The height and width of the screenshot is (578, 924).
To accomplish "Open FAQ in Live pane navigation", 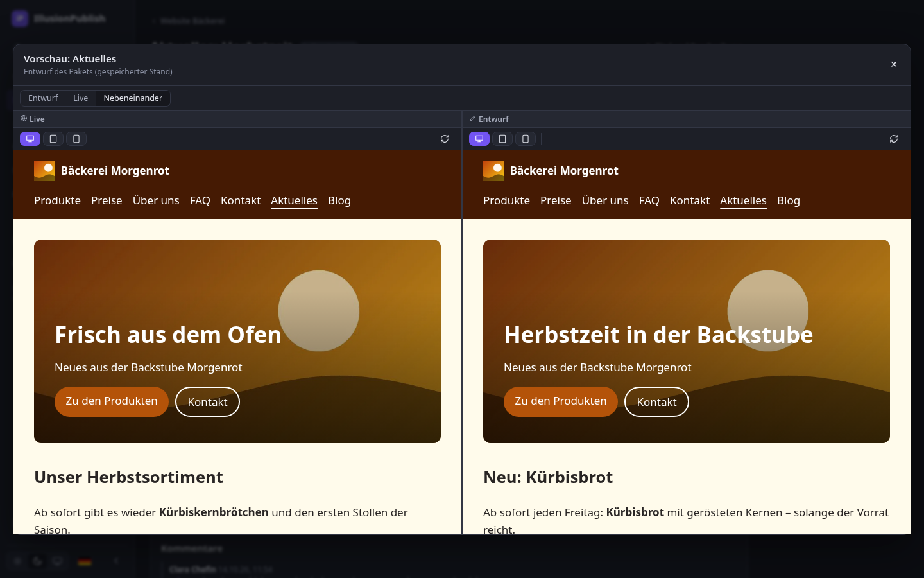I will [200, 200].
